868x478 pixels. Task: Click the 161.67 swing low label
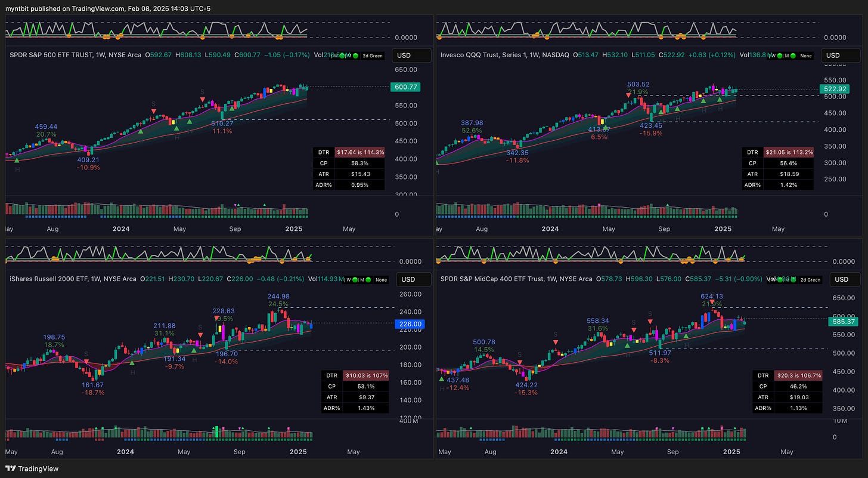click(x=93, y=385)
